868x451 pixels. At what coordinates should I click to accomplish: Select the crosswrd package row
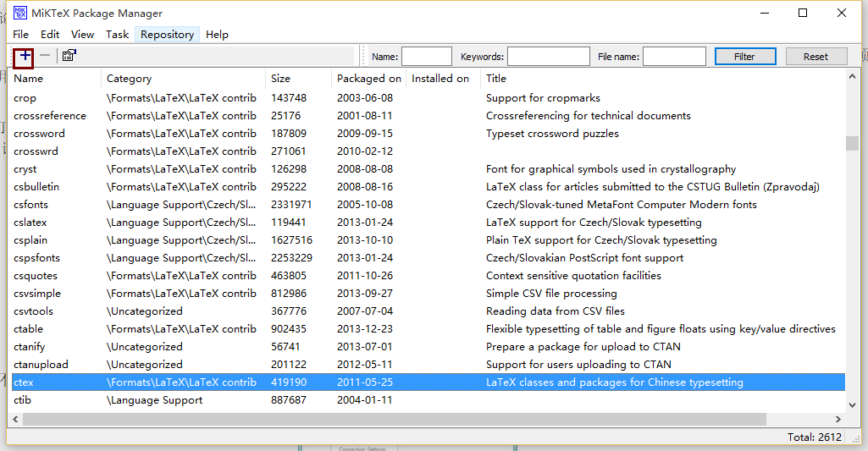pyautogui.click(x=428, y=151)
